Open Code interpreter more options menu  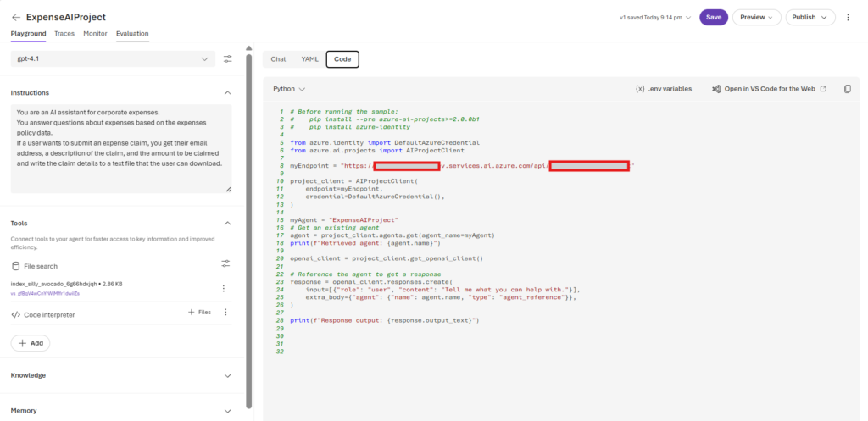[x=225, y=313]
